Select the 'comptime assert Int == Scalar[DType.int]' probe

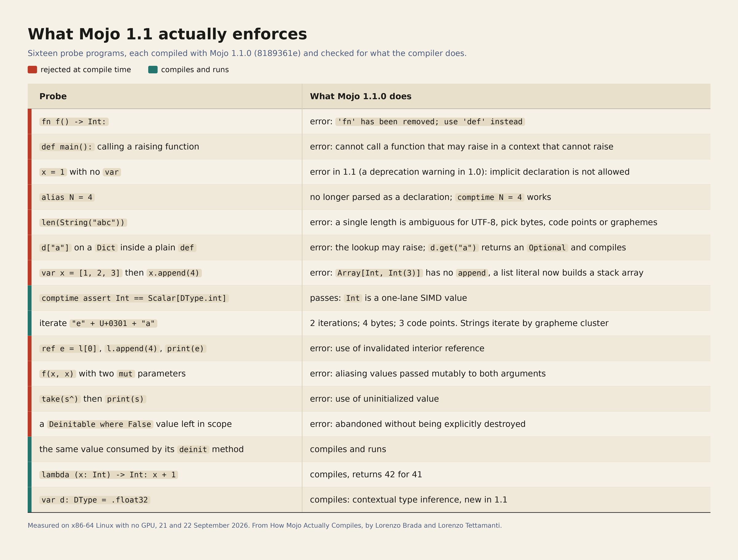pos(134,298)
